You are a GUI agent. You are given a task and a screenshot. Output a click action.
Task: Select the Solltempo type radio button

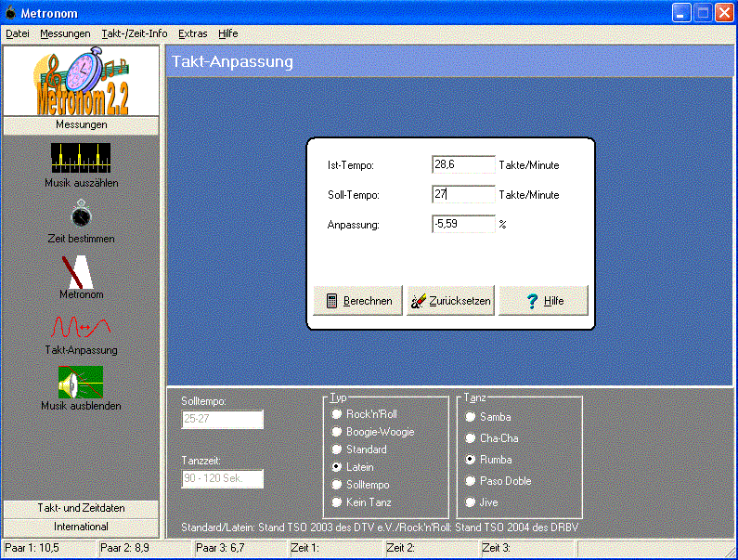click(x=337, y=485)
